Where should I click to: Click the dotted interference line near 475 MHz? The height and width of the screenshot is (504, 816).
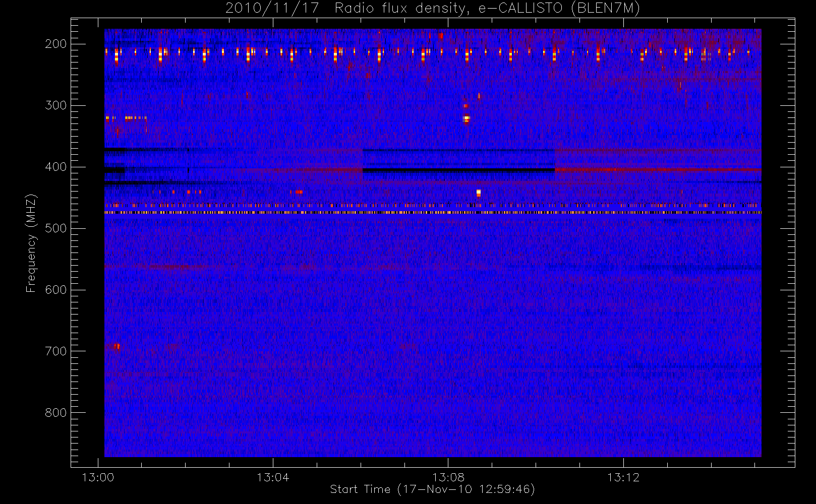[x=433, y=213]
